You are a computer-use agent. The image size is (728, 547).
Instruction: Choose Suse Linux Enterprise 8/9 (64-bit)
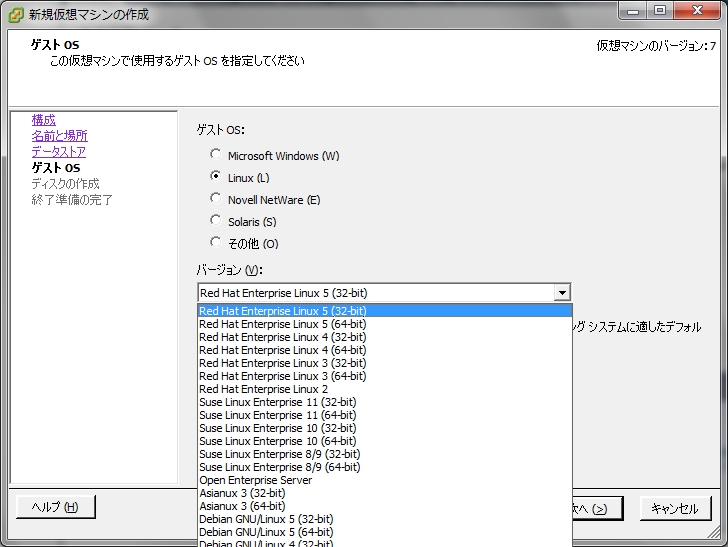click(385, 467)
